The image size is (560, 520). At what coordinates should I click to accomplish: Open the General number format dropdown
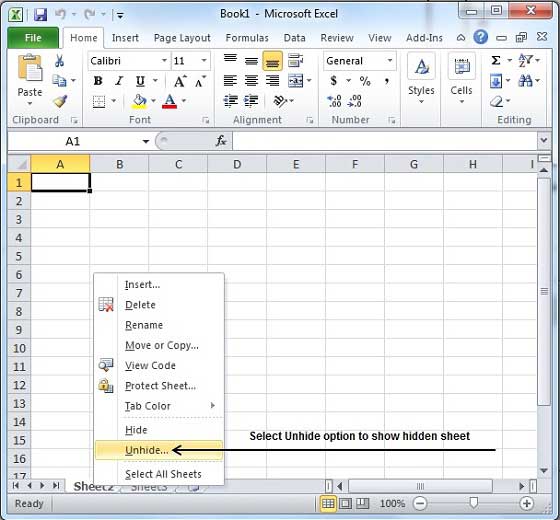[390, 60]
